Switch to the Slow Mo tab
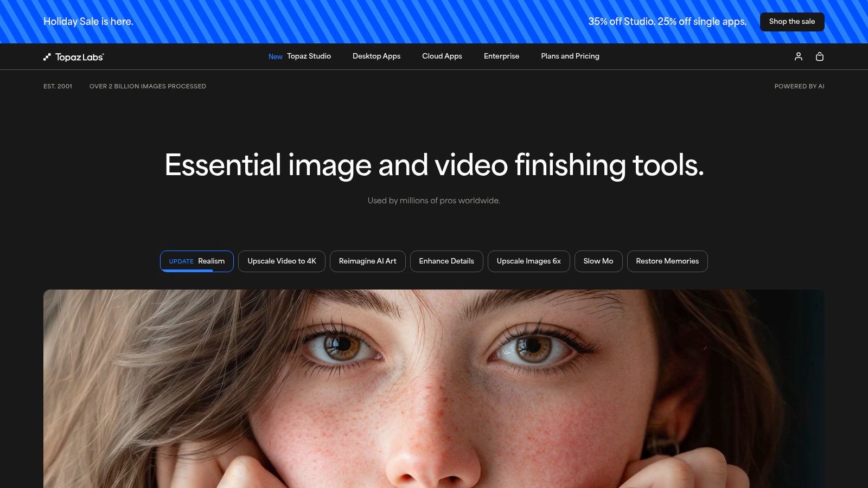The width and height of the screenshot is (868, 488). 598,261
